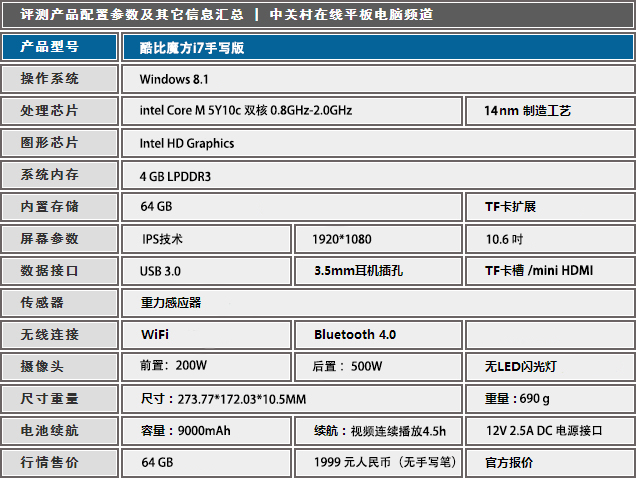636x478 pixels.
Task: Select the 传感器 row label
Action: [x=60, y=303]
